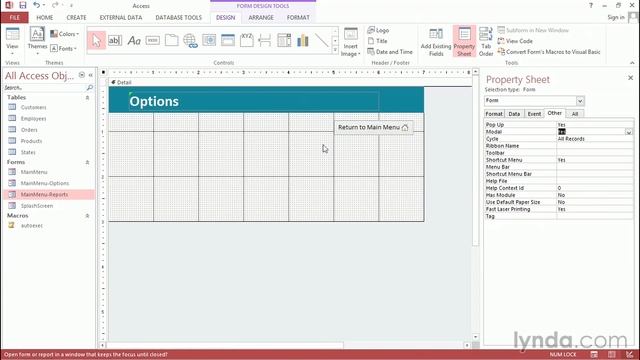Viewport: 640px width, 360px height.
Task: Collapse the navigation pane shutter
Action: (x=91, y=76)
